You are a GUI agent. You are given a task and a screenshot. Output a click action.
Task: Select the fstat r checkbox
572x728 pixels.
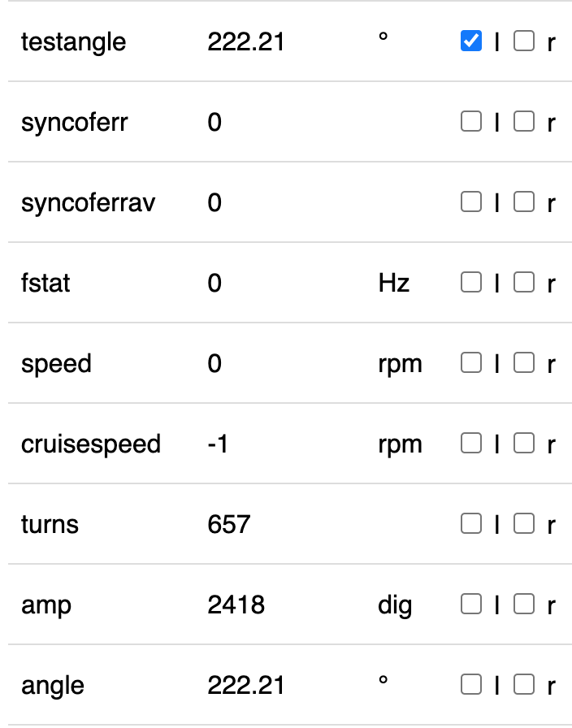click(x=524, y=282)
